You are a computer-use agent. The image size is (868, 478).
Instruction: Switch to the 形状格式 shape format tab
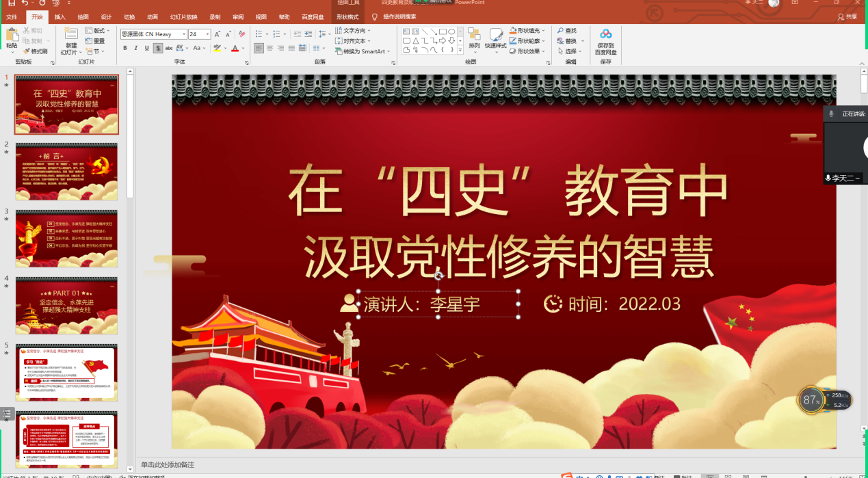(x=347, y=16)
